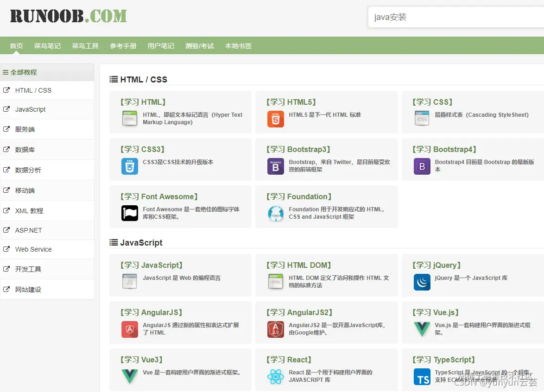Click the JavaScript JS page icon
This screenshot has width=544, height=392.
(x=130, y=282)
